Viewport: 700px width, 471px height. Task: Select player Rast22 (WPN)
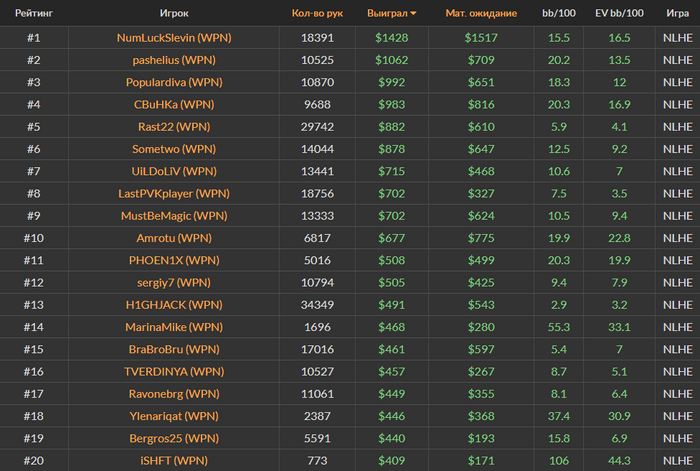[x=174, y=127]
